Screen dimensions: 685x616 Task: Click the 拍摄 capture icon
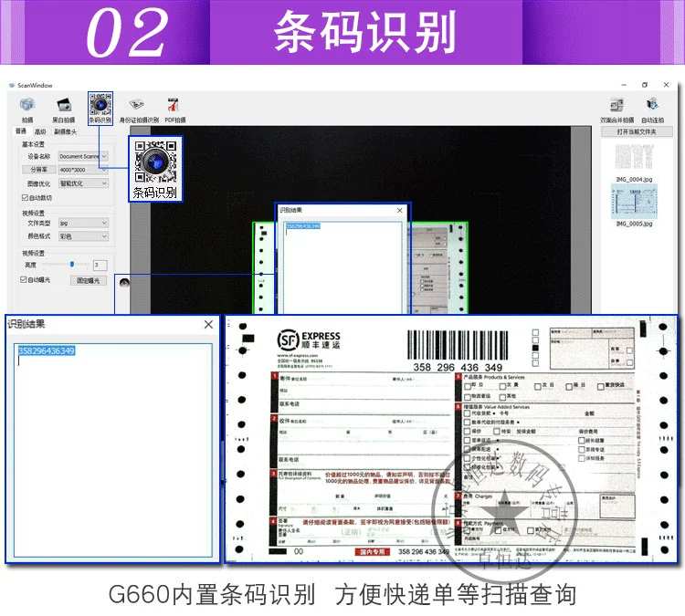(27, 105)
